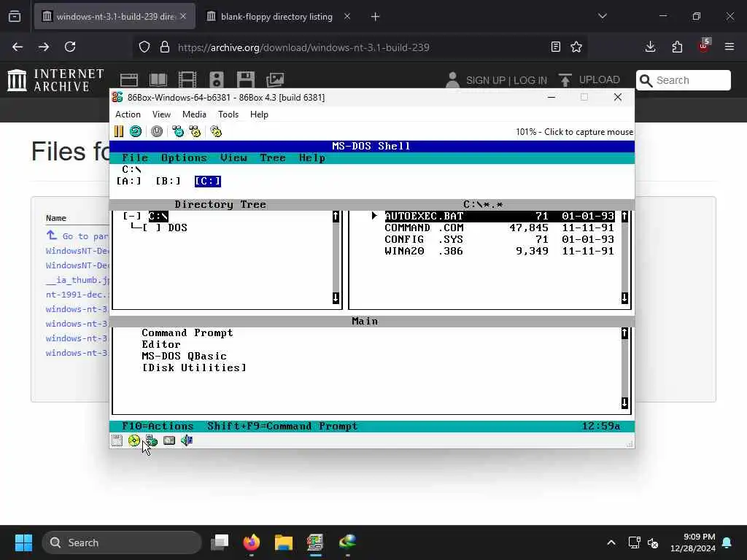Send Ctrl+Alt+Esc via the second keys icon
The image size is (747, 560).
click(195, 131)
